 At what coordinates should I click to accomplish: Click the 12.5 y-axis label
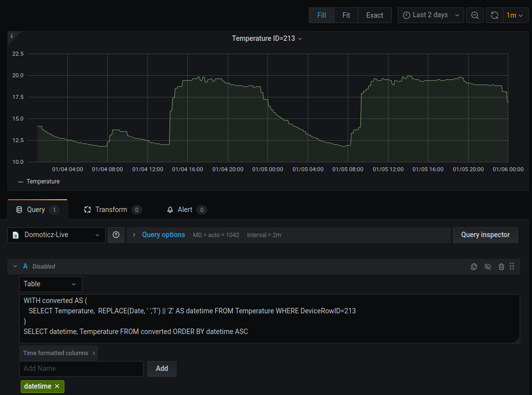[18, 140]
